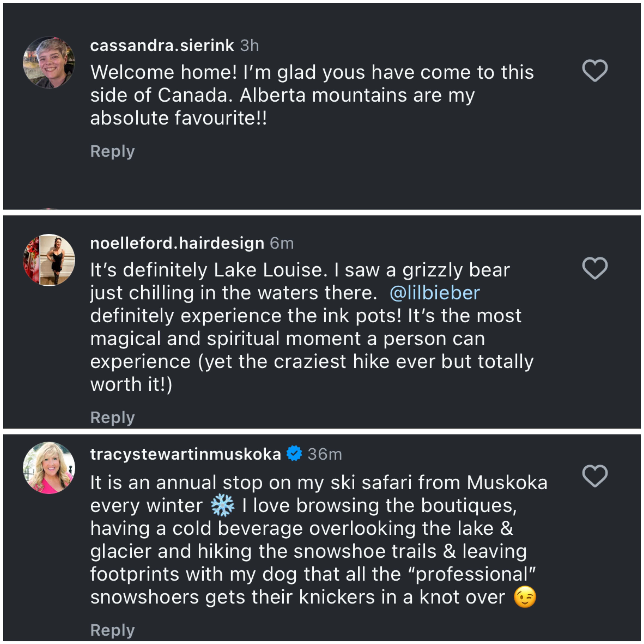Reply to tracystewartinmuskoka's comment
Screen dimensions: 644x644
pos(112,630)
